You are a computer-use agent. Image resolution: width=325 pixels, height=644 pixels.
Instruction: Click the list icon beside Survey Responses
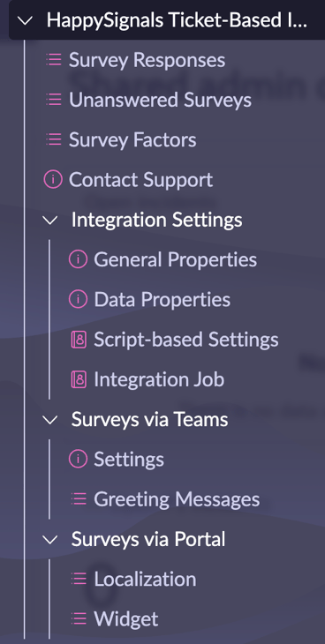[54, 60]
